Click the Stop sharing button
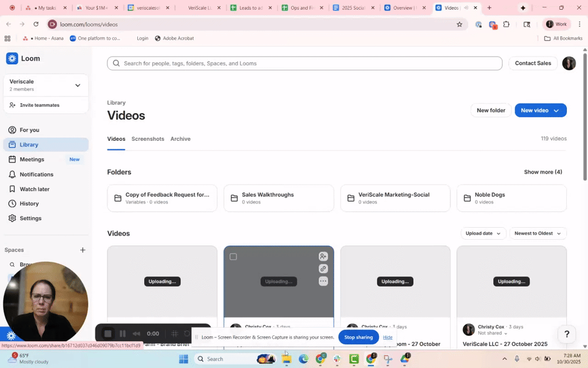 [358, 337]
